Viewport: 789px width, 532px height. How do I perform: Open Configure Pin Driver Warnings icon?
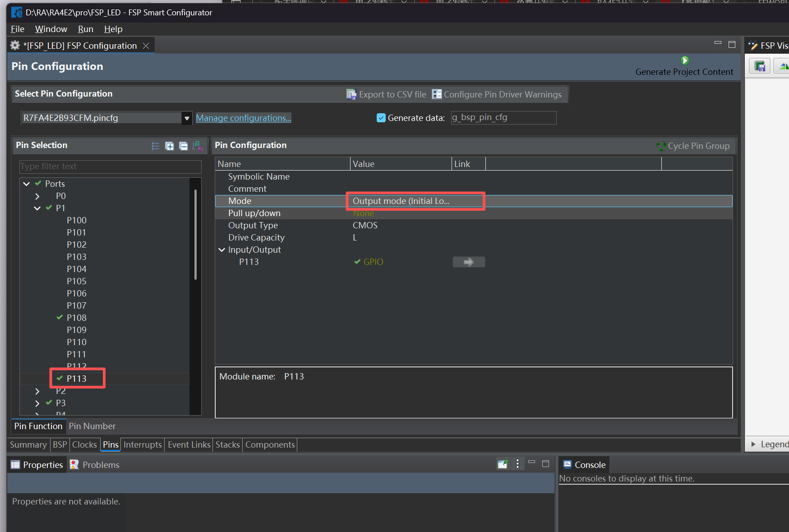[x=437, y=94]
